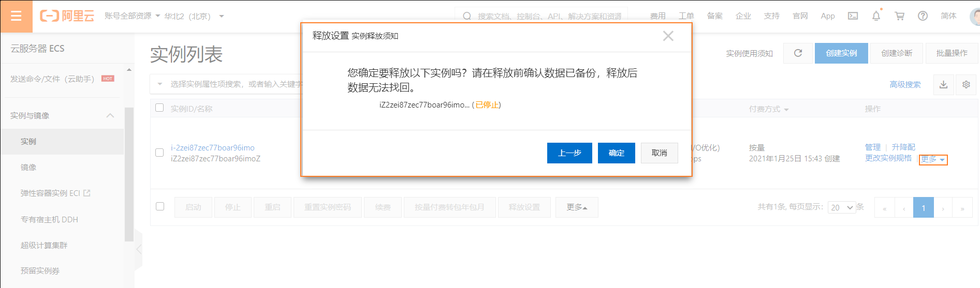This screenshot has width=980, height=288.
Task: Check instance i-2zei87zec77boar96imo row checkbox
Action: coord(159,153)
